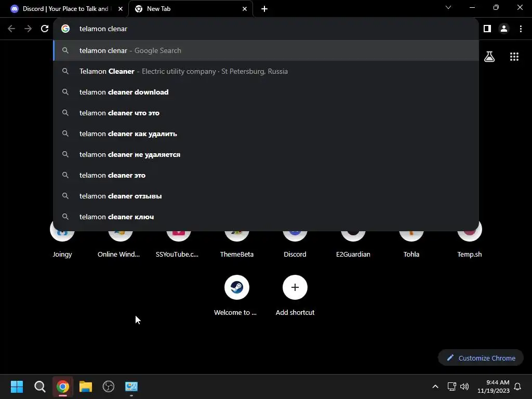Open the tab search dropdown arrow
This screenshot has height=399, width=532.
[448, 7]
